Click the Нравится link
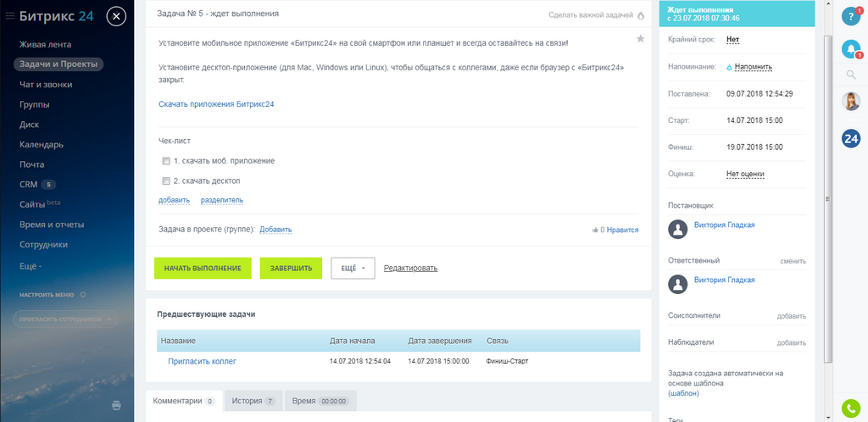The width and height of the screenshot is (868, 422). coord(623,230)
